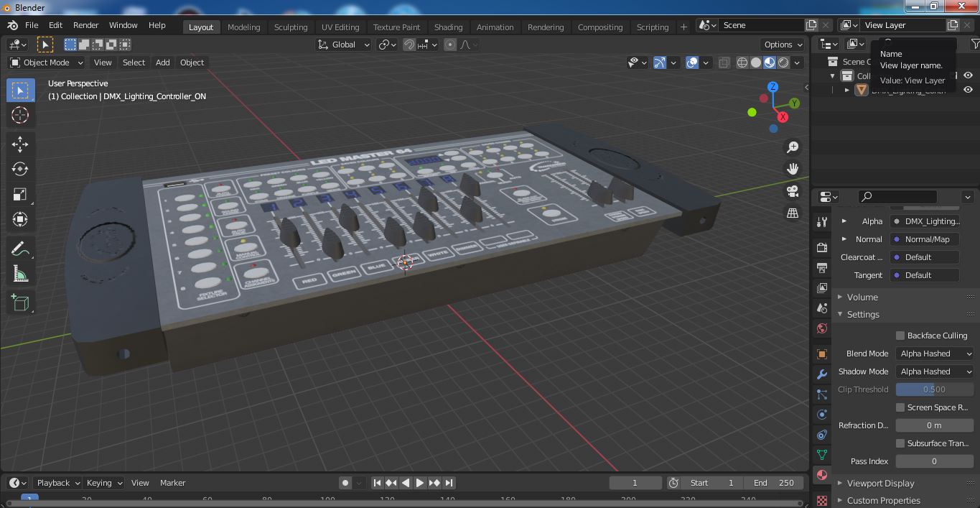
Task: Open the Object Data mesh properties tab
Action: pos(822,455)
